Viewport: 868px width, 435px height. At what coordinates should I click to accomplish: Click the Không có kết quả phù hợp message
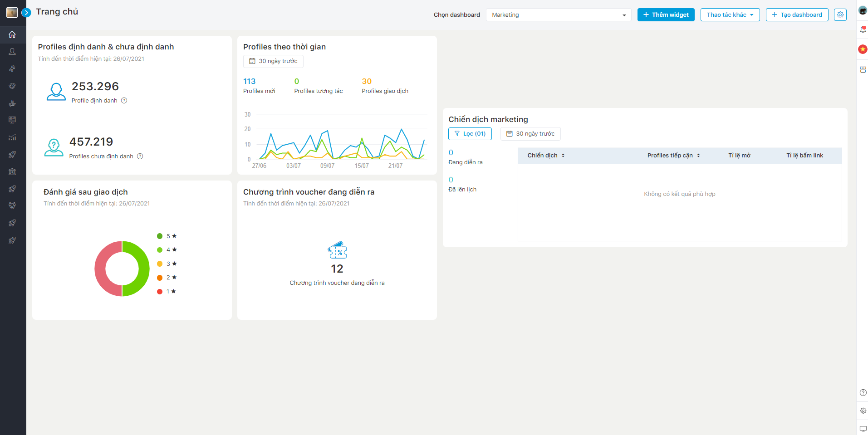pos(680,194)
